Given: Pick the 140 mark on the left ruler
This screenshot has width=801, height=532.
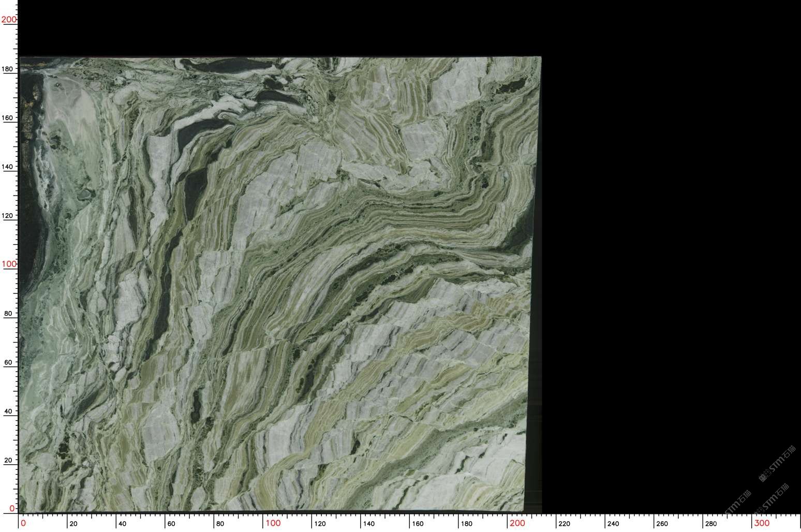Looking at the screenshot, I should tap(9, 167).
